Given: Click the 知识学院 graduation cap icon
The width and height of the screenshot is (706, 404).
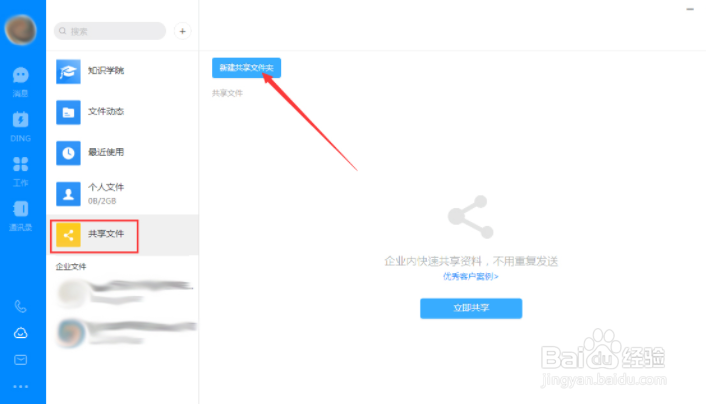Looking at the screenshot, I should pyautogui.click(x=68, y=72).
